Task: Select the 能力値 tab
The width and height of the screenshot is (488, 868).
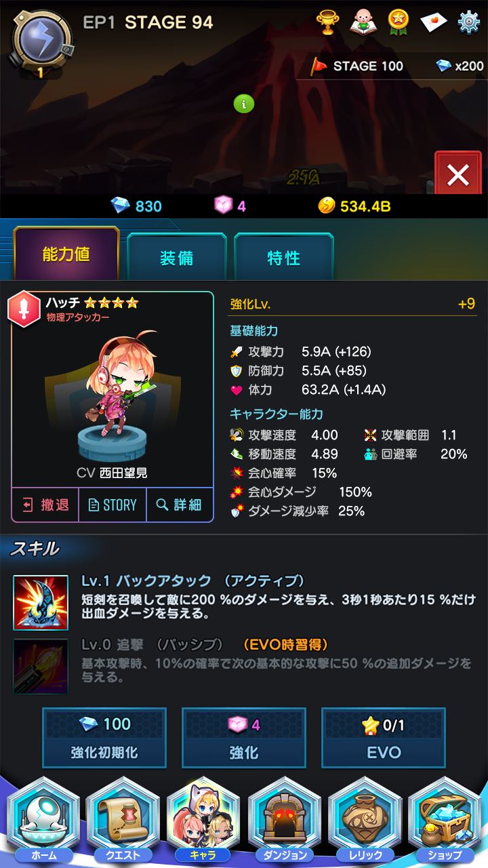Action: click(x=66, y=255)
